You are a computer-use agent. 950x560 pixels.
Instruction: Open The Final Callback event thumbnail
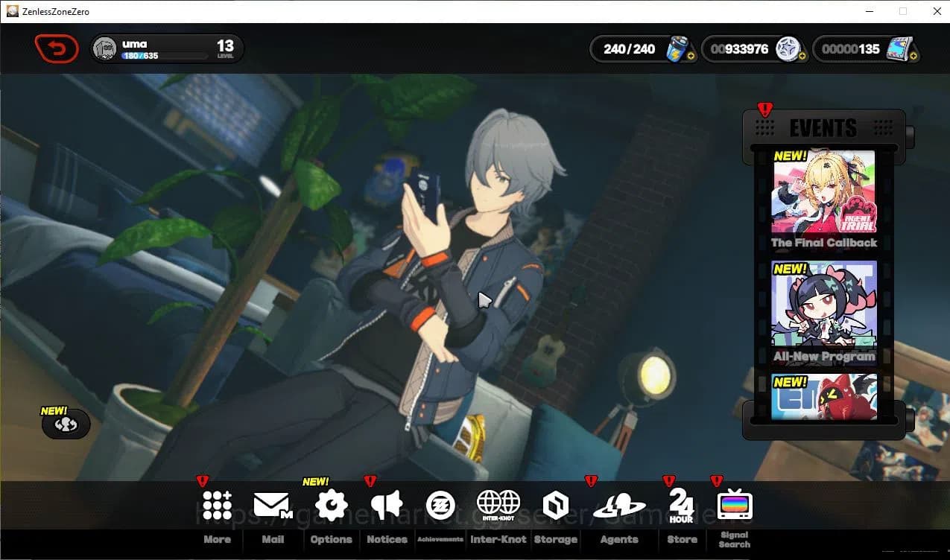tap(824, 193)
